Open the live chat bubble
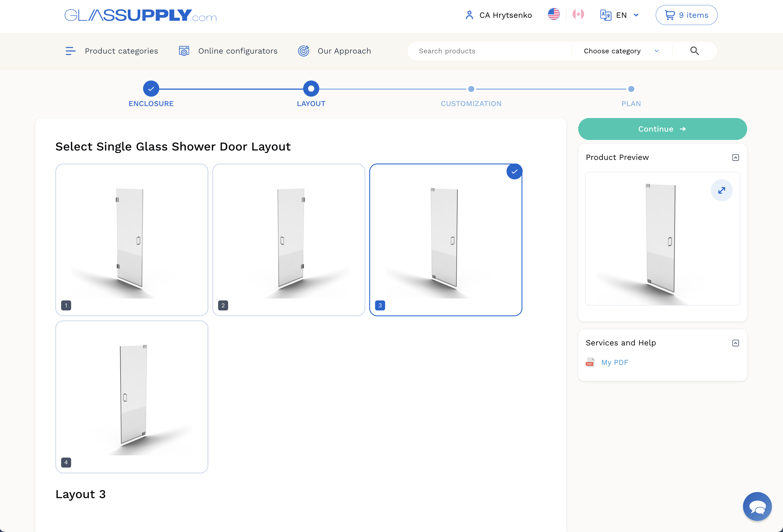This screenshot has height=532, width=783. click(757, 506)
